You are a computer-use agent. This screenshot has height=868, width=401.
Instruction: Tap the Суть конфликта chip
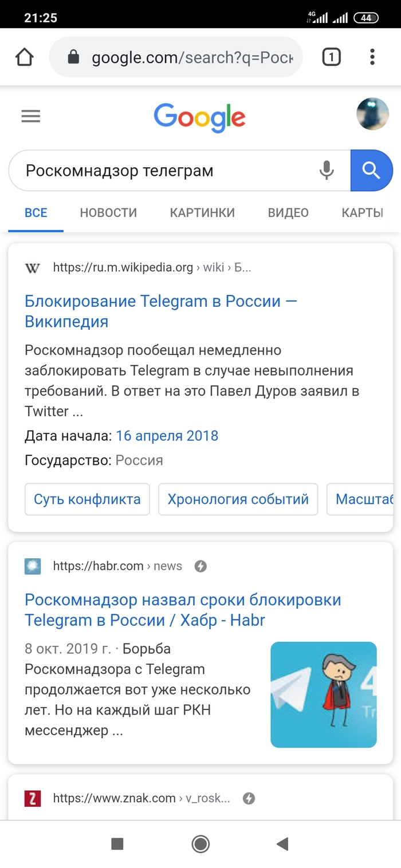(87, 499)
